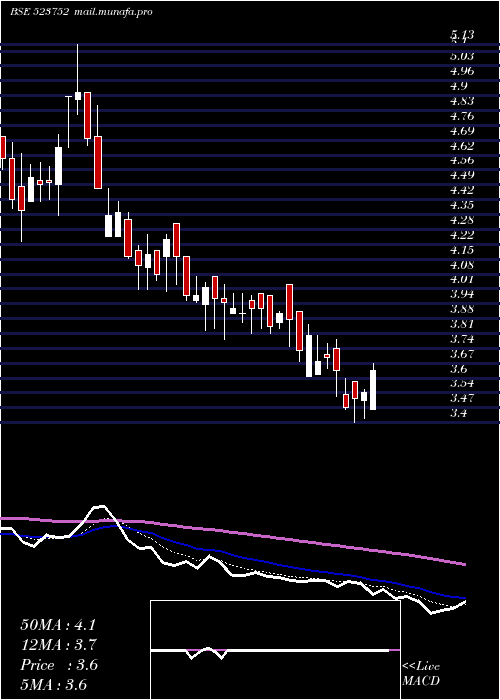
Task: Click the 4.15 price axis label
Action: (x=462, y=250)
